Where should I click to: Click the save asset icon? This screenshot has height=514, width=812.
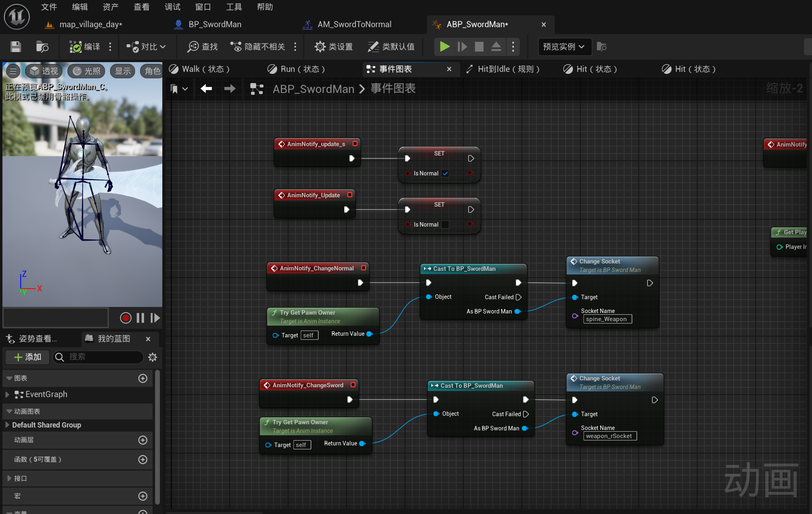[x=15, y=47]
